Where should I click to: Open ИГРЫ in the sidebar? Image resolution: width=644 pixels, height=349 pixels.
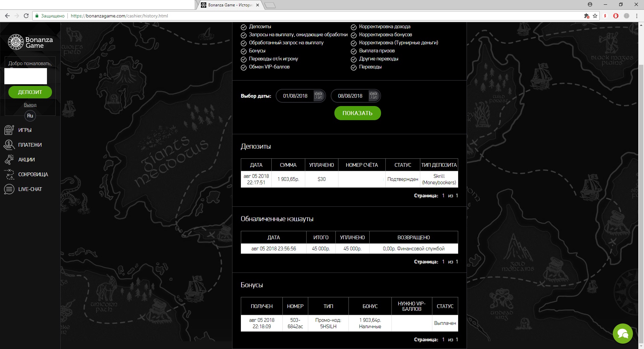[25, 130]
